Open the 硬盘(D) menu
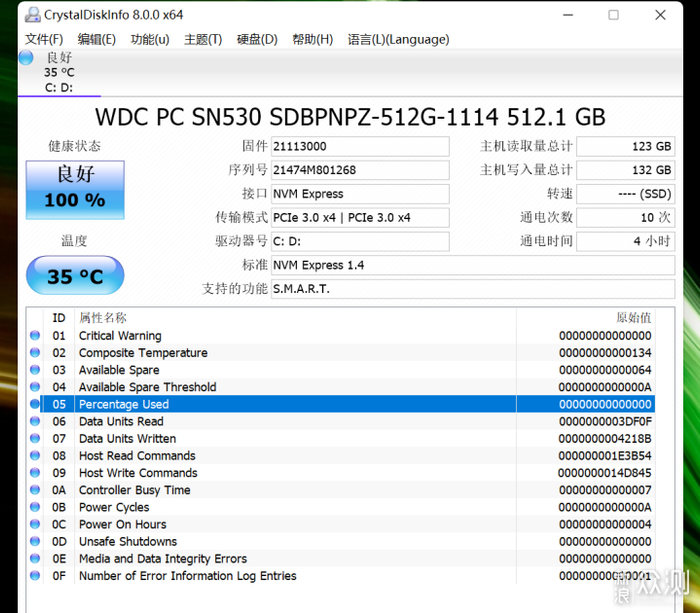The height and width of the screenshot is (613, 700). click(x=257, y=39)
